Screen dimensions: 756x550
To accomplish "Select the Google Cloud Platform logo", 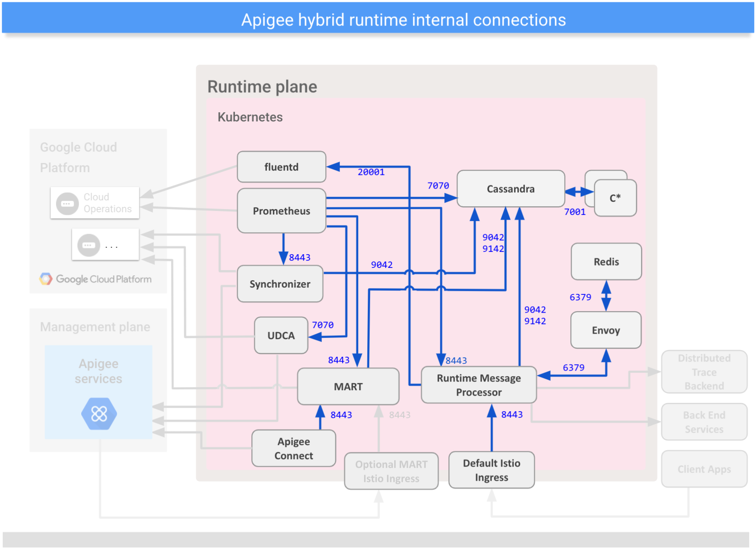I will coord(96,279).
